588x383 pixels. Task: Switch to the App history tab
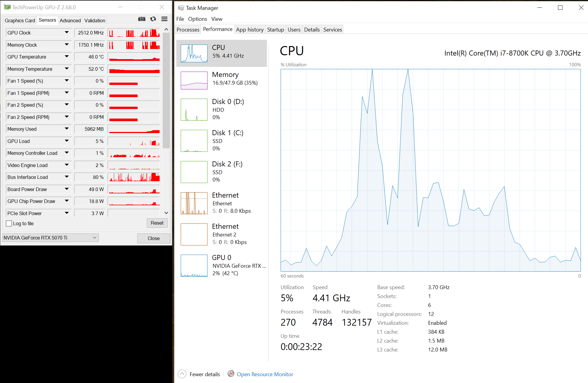250,30
